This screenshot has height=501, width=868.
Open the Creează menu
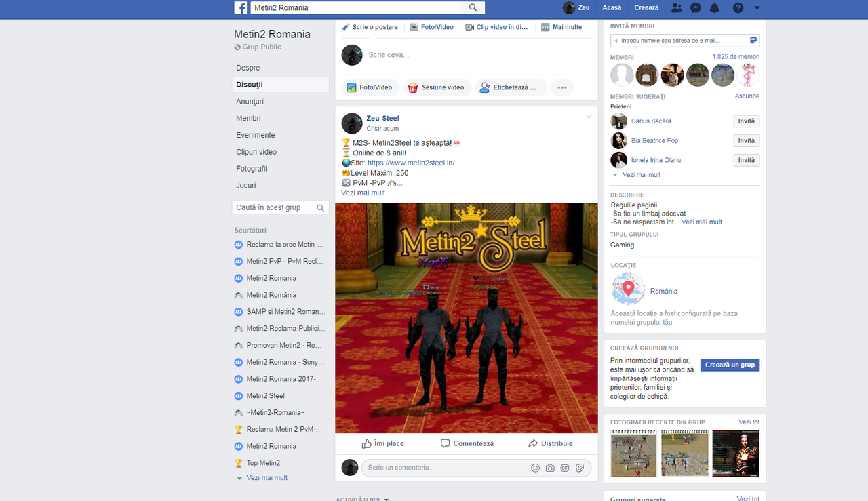646,8
